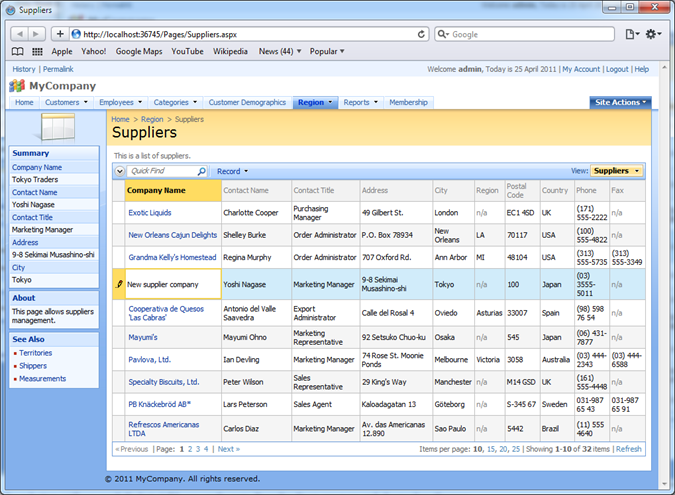Viewport: 675px width, 495px height.
Task: Open the Customers menu tab
Action: [x=65, y=102]
